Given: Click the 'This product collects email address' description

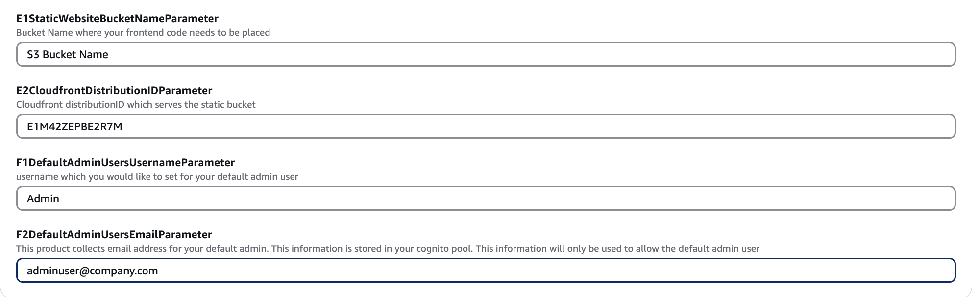Looking at the screenshot, I should (x=388, y=248).
